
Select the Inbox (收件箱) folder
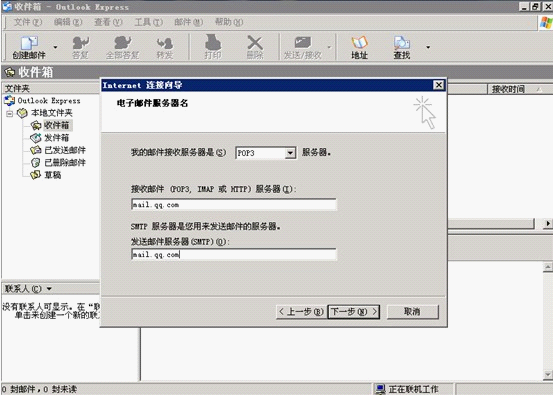coord(57,125)
